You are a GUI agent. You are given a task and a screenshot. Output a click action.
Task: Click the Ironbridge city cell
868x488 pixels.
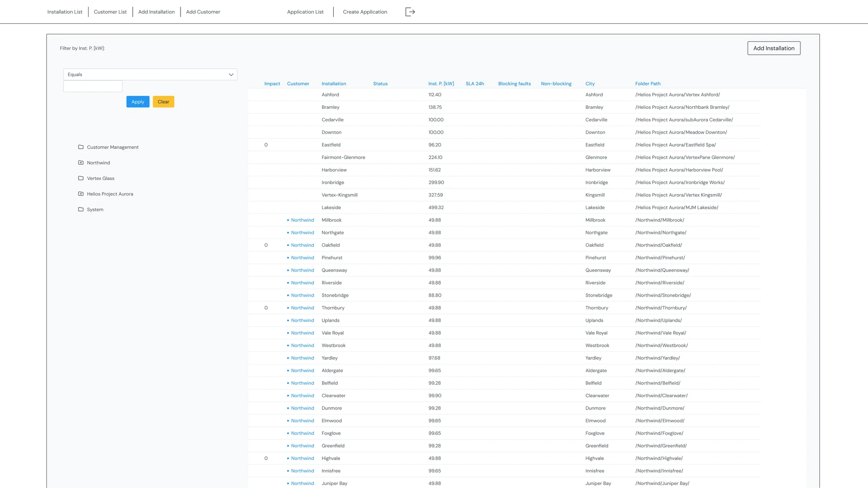596,183
